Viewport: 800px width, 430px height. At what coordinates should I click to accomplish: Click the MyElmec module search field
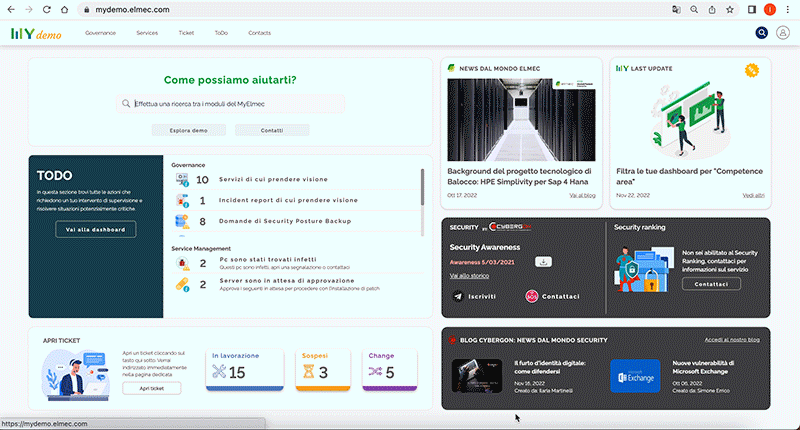tap(235, 104)
